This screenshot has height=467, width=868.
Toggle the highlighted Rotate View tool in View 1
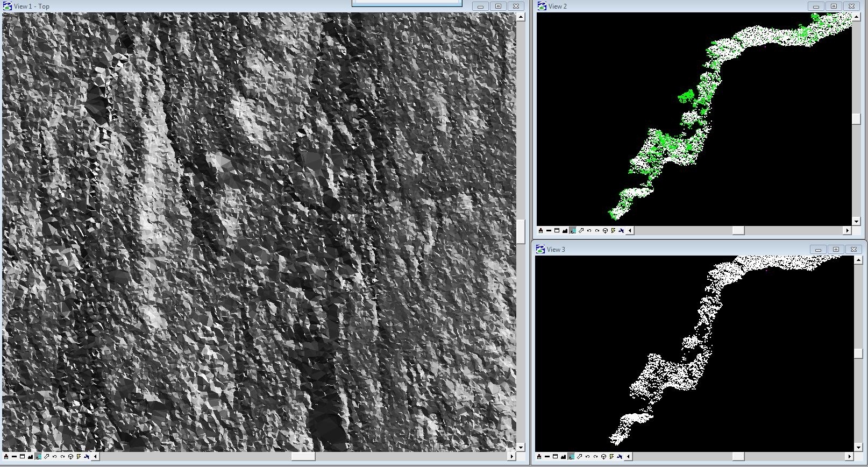pyautogui.click(x=38, y=457)
